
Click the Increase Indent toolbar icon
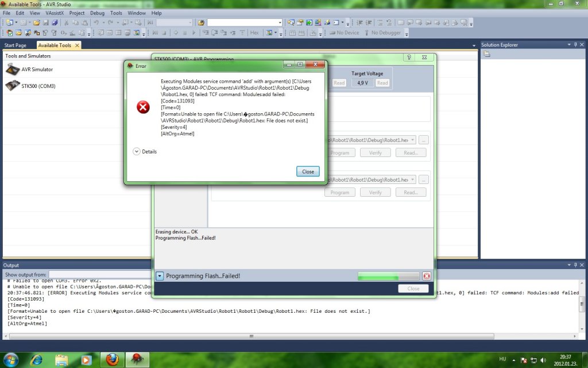point(369,22)
